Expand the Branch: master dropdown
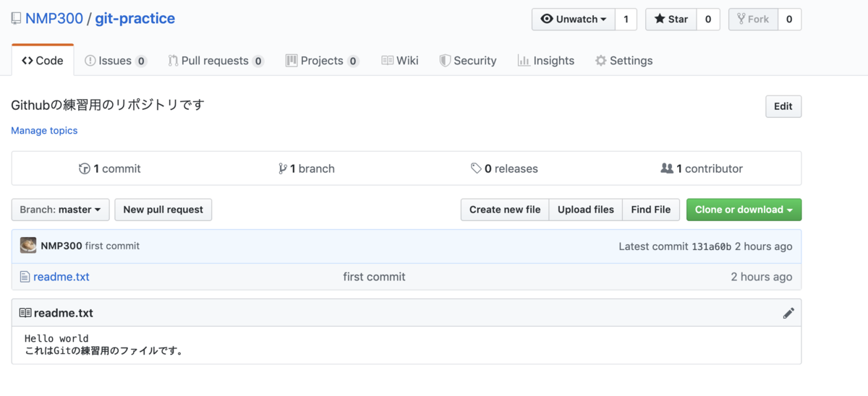This screenshot has width=868, height=396. coord(61,210)
